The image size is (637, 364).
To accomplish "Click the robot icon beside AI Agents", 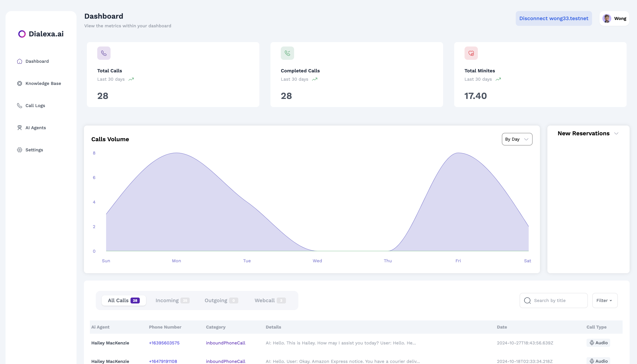I will pyautogui.click(x=20, y=128).
